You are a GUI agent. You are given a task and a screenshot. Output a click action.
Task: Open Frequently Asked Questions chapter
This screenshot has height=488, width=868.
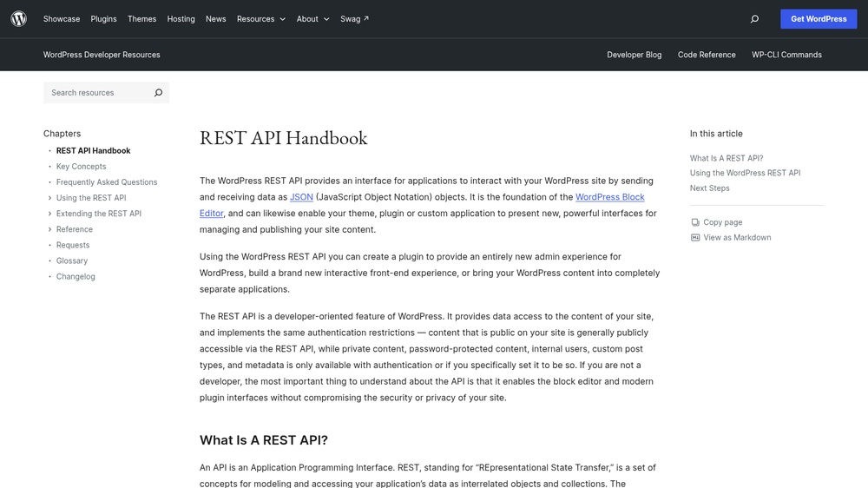(106, 182)
